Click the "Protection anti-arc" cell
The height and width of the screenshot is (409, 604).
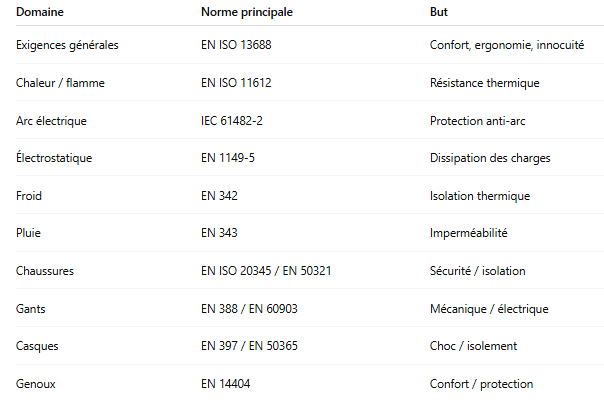point(477,121)
